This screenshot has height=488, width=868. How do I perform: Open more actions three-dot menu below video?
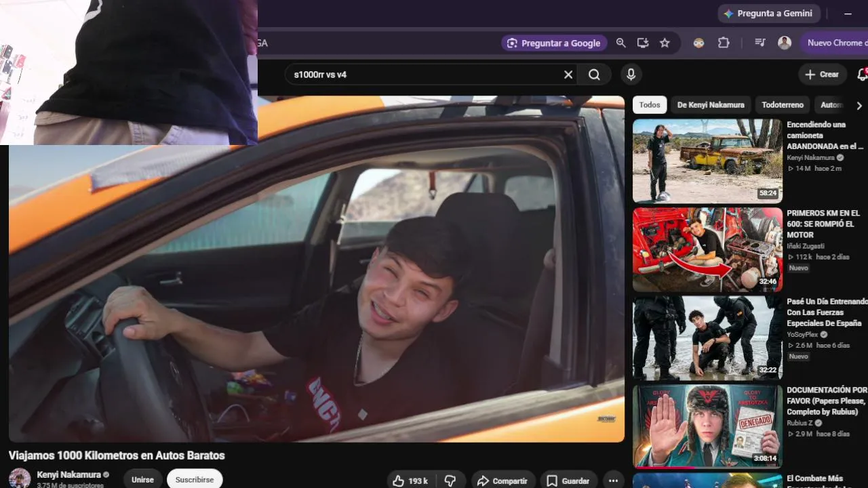tap(613, 481)
